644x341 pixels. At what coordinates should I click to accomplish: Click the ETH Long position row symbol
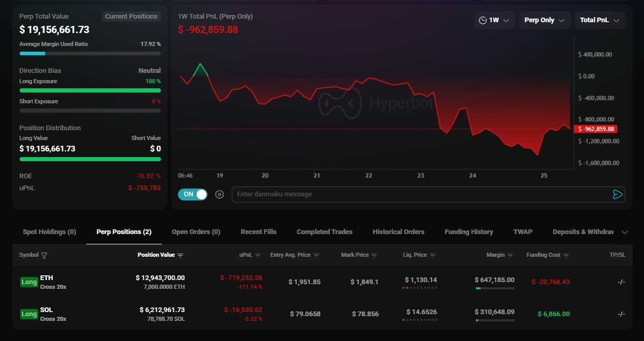click(x=47, y=278)
